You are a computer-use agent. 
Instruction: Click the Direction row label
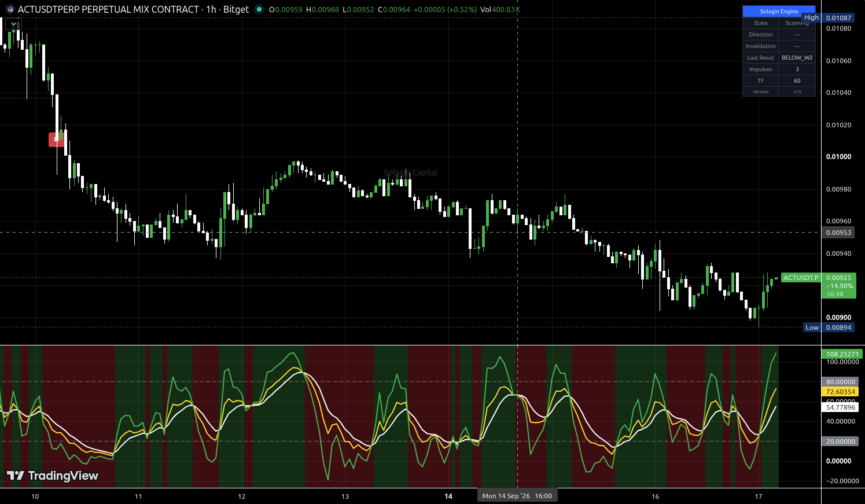click(760, 35)
